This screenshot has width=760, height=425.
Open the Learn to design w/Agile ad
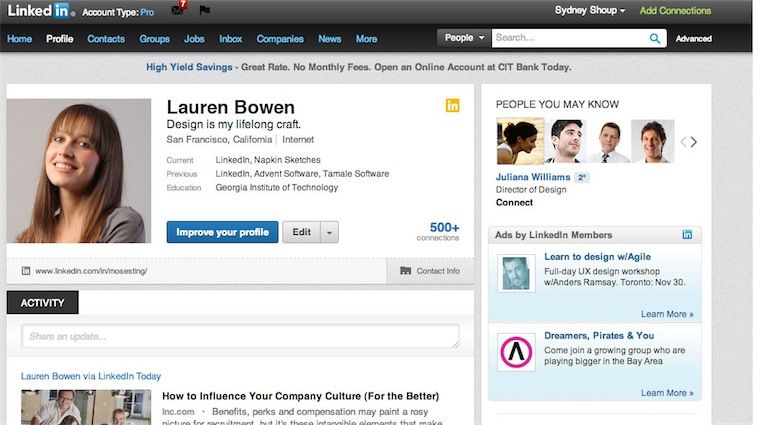pos(597,257)
